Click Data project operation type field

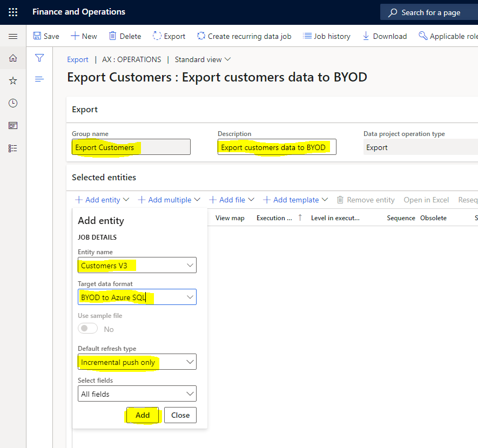tap(421, 147)
